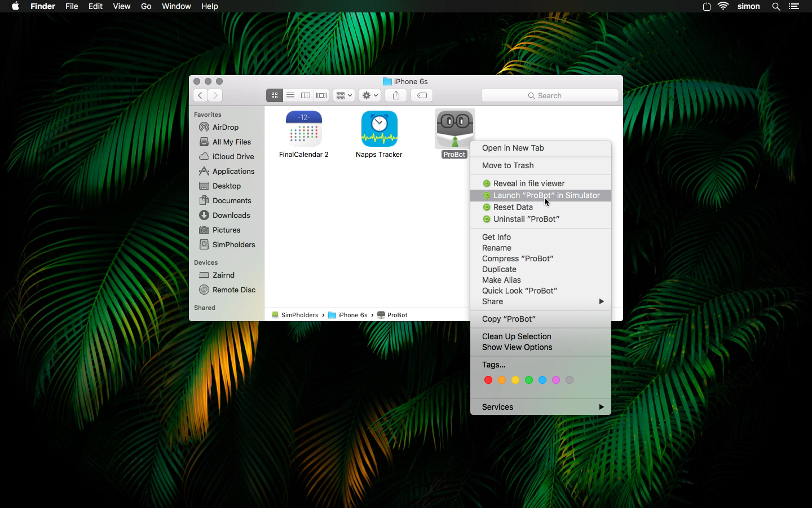
Task: Switch to icon view
Action: [x=275, y=95]
